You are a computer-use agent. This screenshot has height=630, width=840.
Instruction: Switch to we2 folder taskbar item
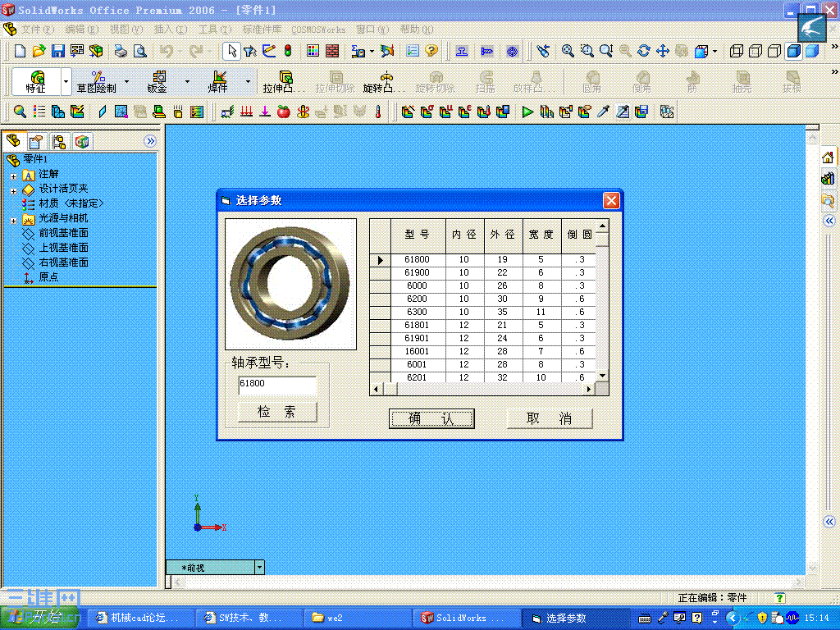[356, 618]
